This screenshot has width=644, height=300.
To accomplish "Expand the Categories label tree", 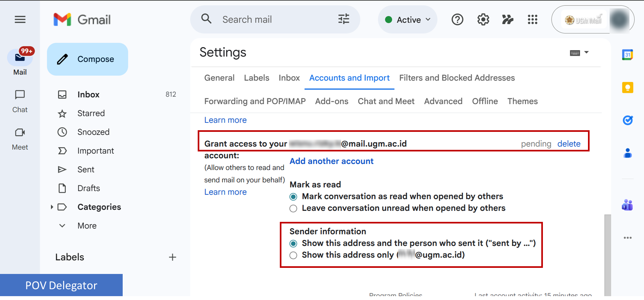I will click(x=52, y=207).
